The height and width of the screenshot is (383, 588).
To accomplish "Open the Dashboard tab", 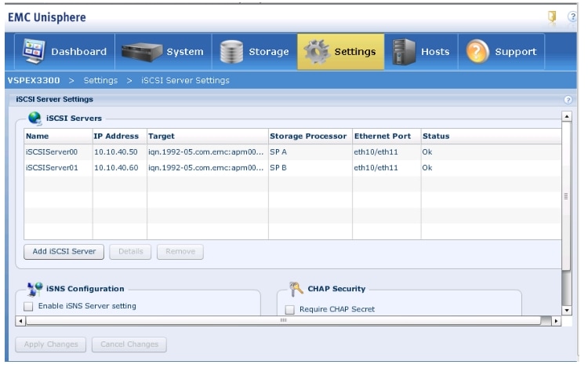I will coord(64,52).
